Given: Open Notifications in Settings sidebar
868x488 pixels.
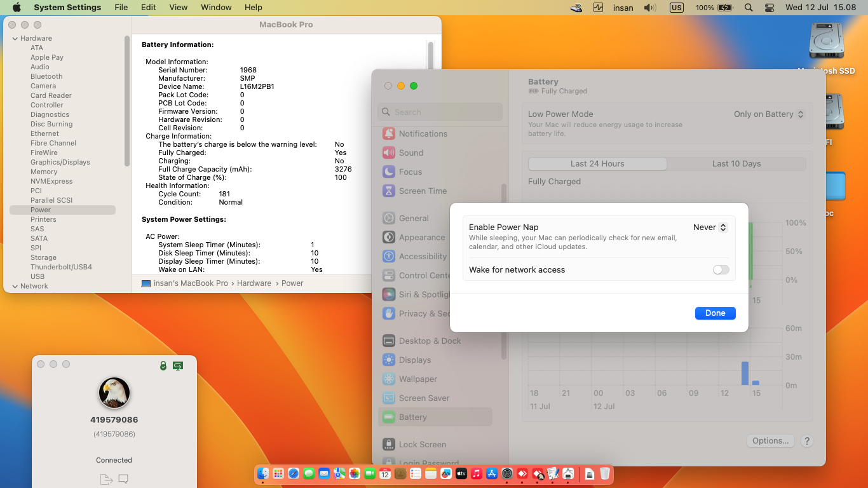Looking at the screenshot, I should coord(389,134).
